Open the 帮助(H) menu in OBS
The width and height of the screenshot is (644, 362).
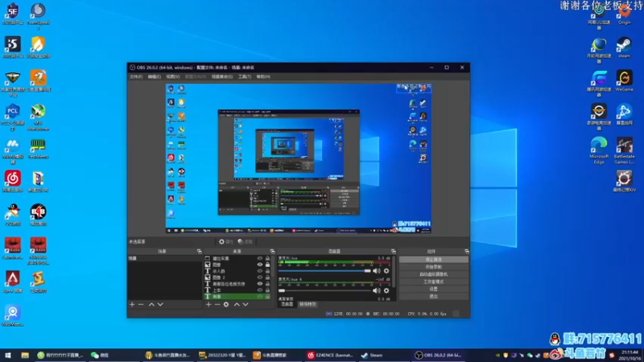[x=263, y=76]
